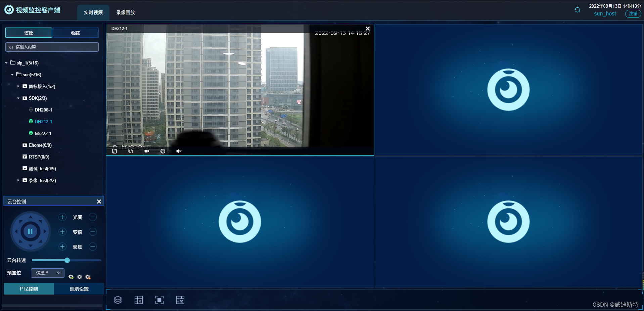Pan the camera left with PTZ arrow
Viewport: 644px width, 311px height.
point(16,231)
